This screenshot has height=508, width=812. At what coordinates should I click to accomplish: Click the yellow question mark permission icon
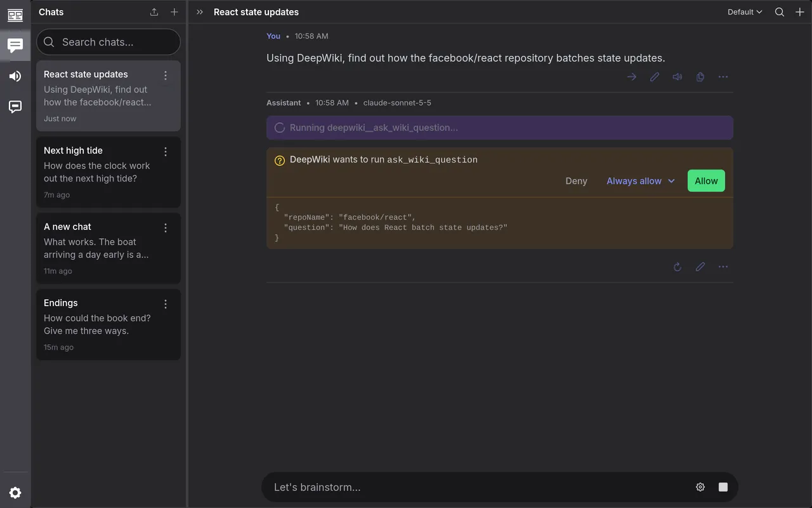click(280, 160)
